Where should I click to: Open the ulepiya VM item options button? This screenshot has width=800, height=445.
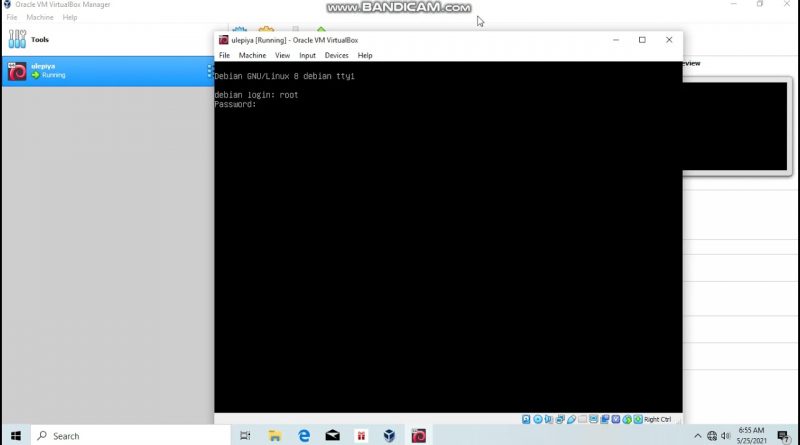(x=209, y=71)
